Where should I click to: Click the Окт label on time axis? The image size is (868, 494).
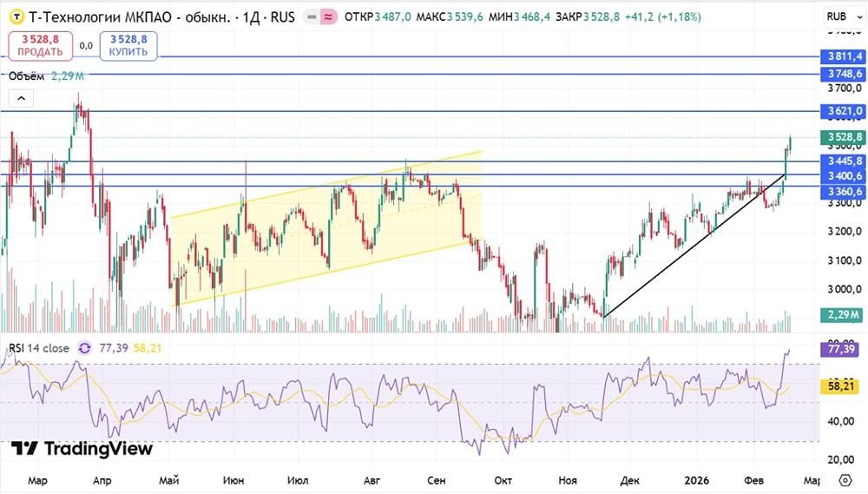point(503,480)
